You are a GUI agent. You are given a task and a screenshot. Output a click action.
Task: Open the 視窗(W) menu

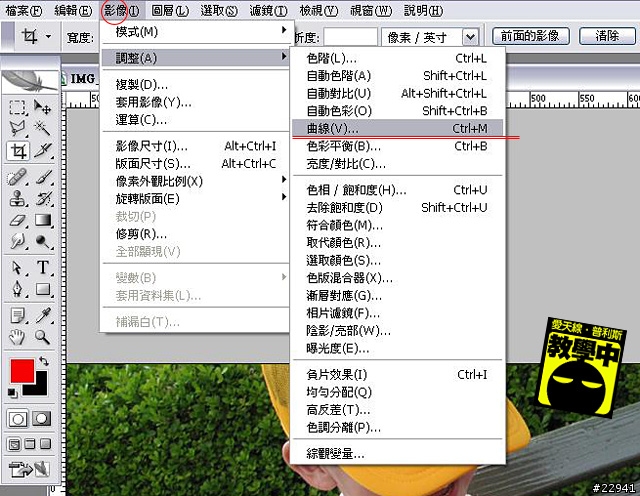click(x=371, y=11)
